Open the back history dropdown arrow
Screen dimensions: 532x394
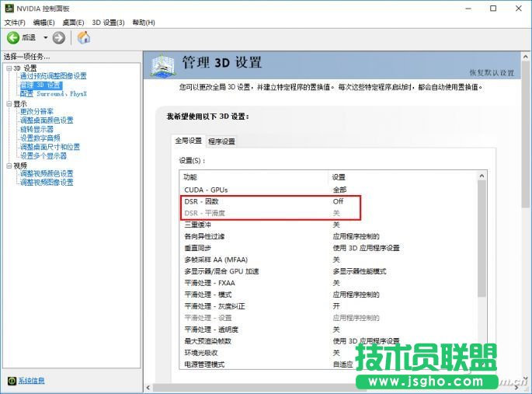pyautogui.click(x=45, y=37)
